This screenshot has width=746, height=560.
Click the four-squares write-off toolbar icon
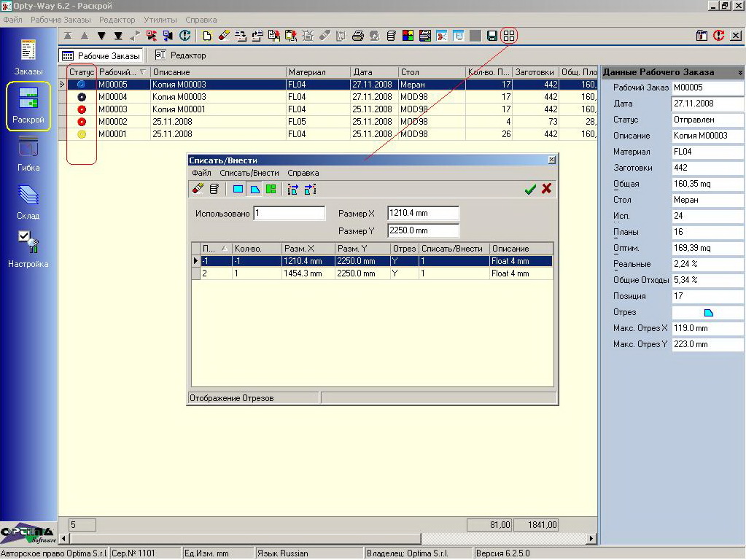[x=509, y=36]
